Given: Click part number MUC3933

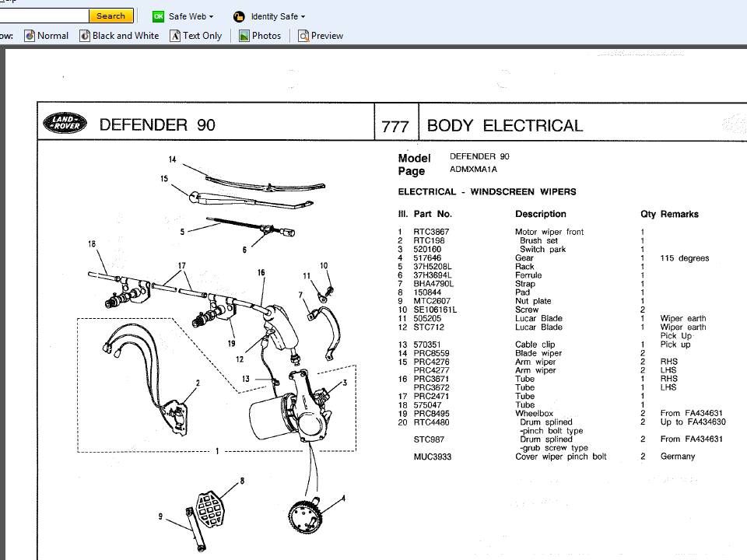Looking at the screenshot, I should tap(432, 457).
